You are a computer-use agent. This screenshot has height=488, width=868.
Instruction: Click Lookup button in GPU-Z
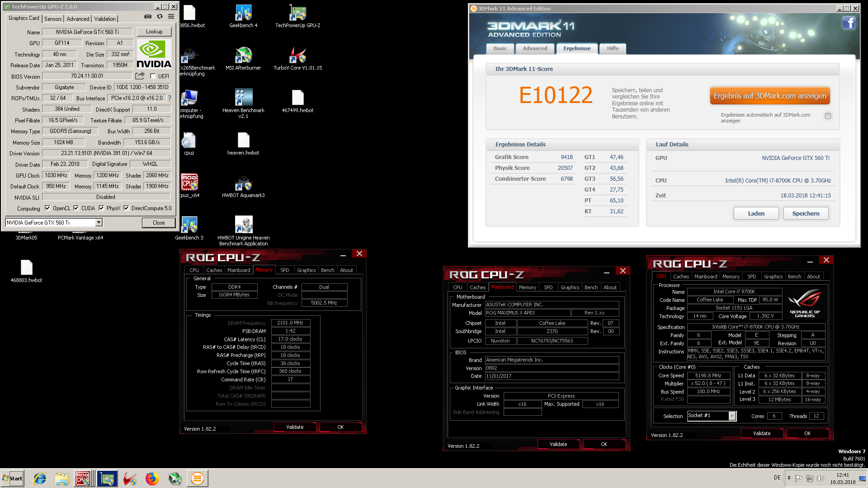(154, 32)
